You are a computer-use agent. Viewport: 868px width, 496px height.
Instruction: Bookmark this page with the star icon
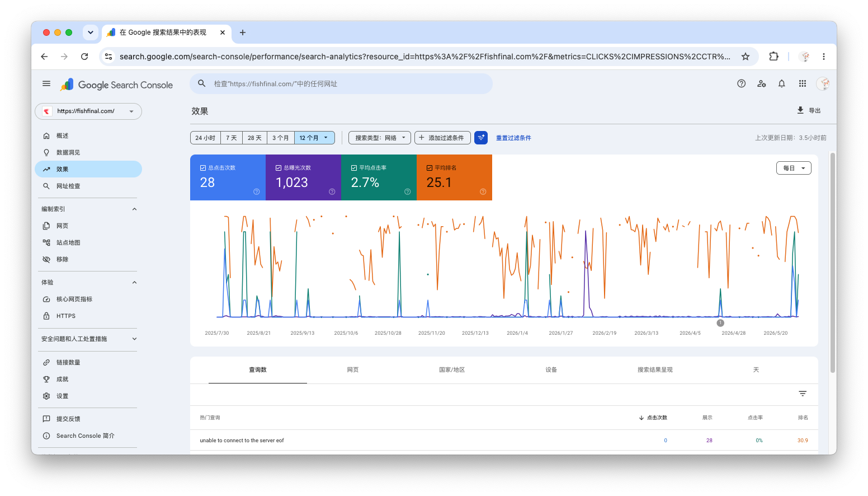coord(746,57)
